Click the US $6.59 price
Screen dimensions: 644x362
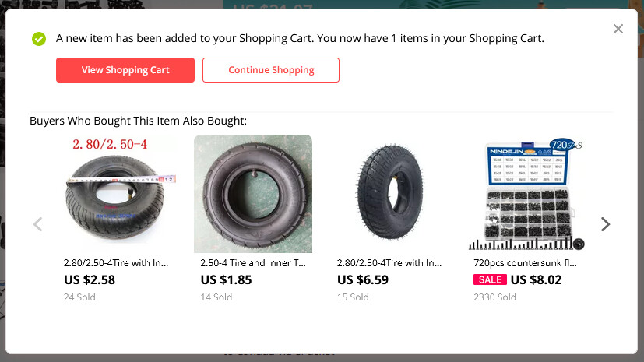pyautogui.click(x=363, y=279)
